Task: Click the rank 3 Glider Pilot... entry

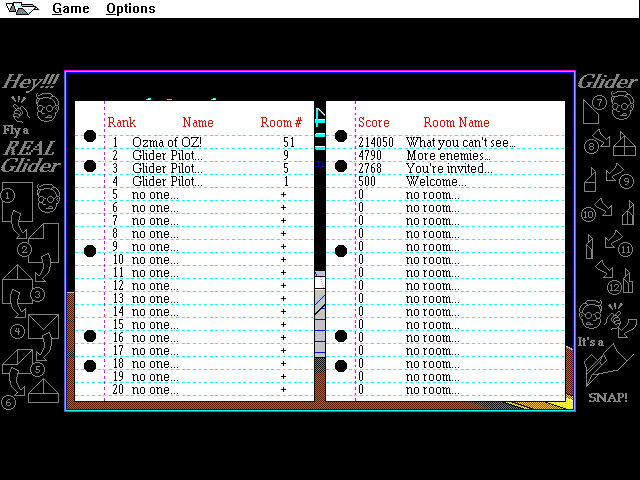Action: [x=167, y=169]
